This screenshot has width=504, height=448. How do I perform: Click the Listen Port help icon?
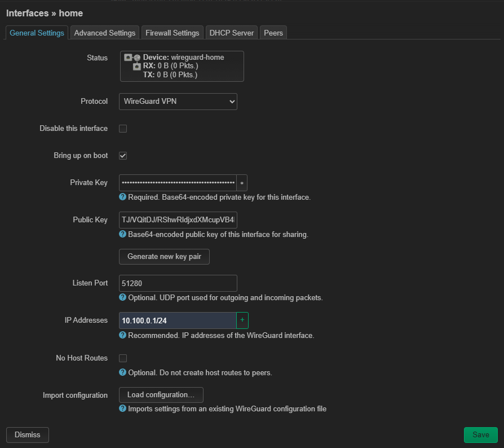coord(122,297)
